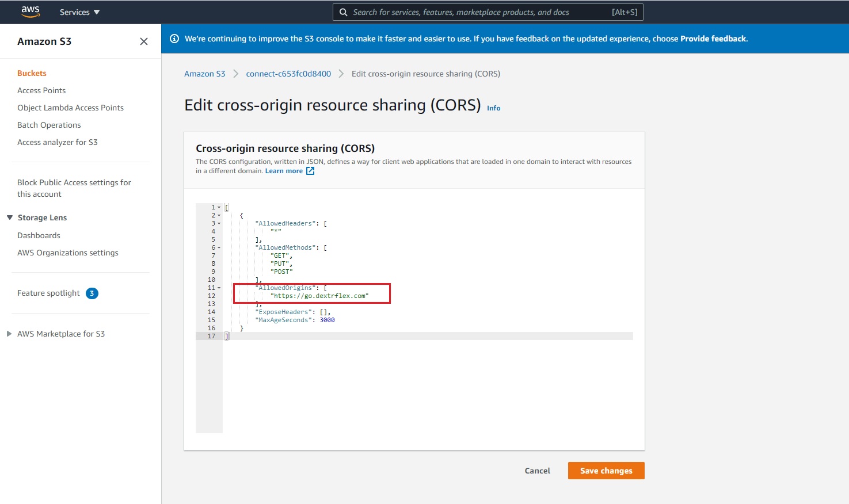The image size is (849, 504).
Task: Open the Learn more link
Action: pyautogui.click(x=284, y=171)
